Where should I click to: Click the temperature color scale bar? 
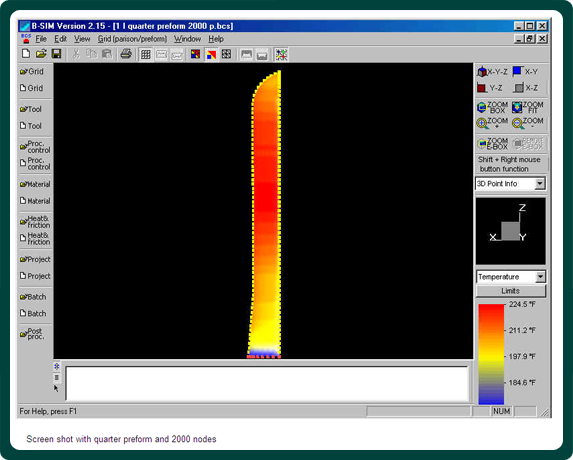coord(491,354)
